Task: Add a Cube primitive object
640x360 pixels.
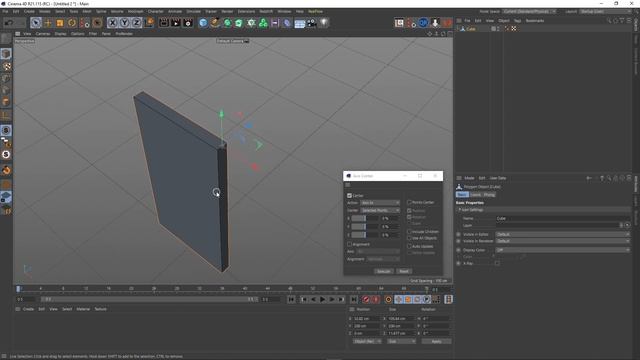Action: [203, 23]
